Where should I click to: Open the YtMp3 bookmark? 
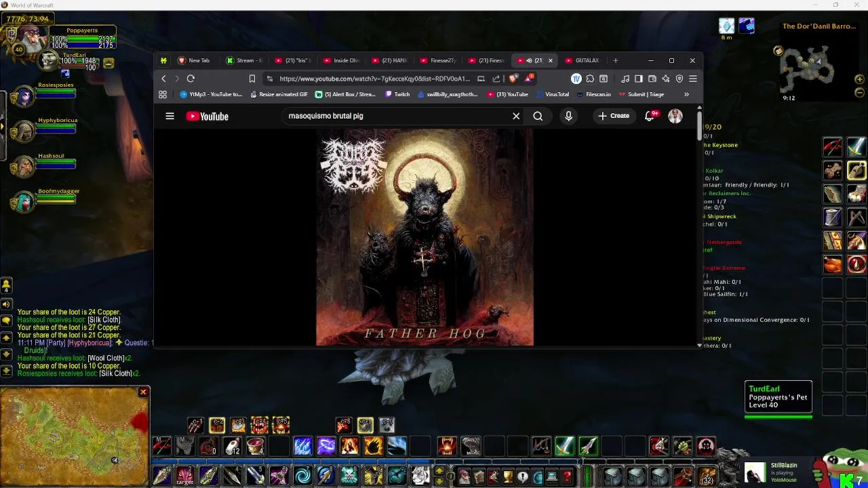[x=211, y=94]
